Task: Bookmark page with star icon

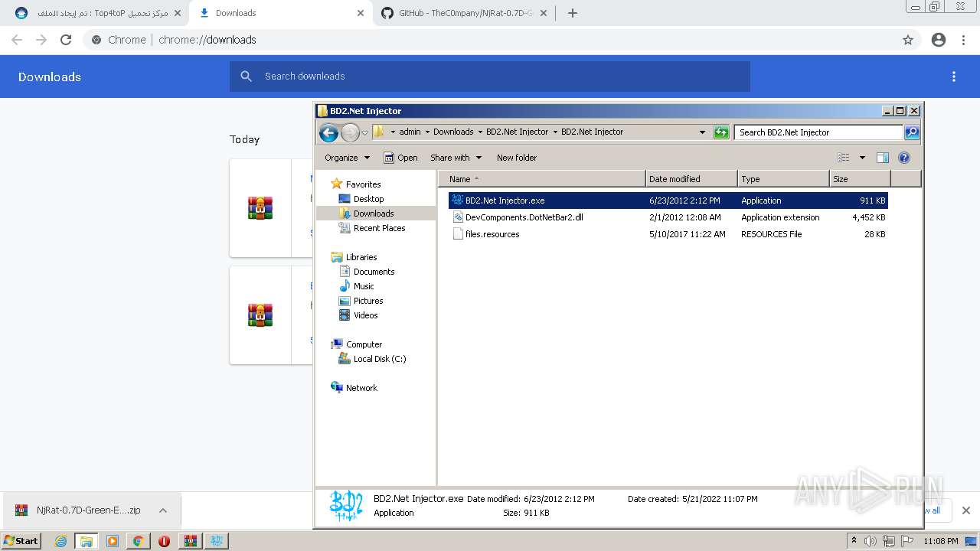Action: click(x=908, y=40)
